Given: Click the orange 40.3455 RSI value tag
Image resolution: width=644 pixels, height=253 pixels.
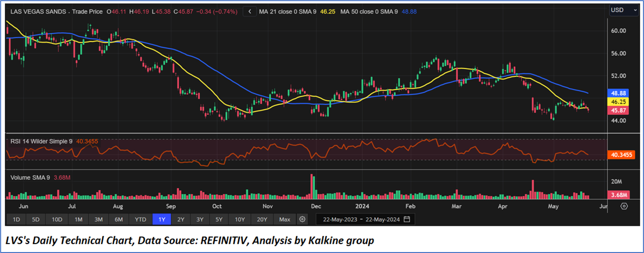Looking at the screenshot, I should tap(622, 154).
